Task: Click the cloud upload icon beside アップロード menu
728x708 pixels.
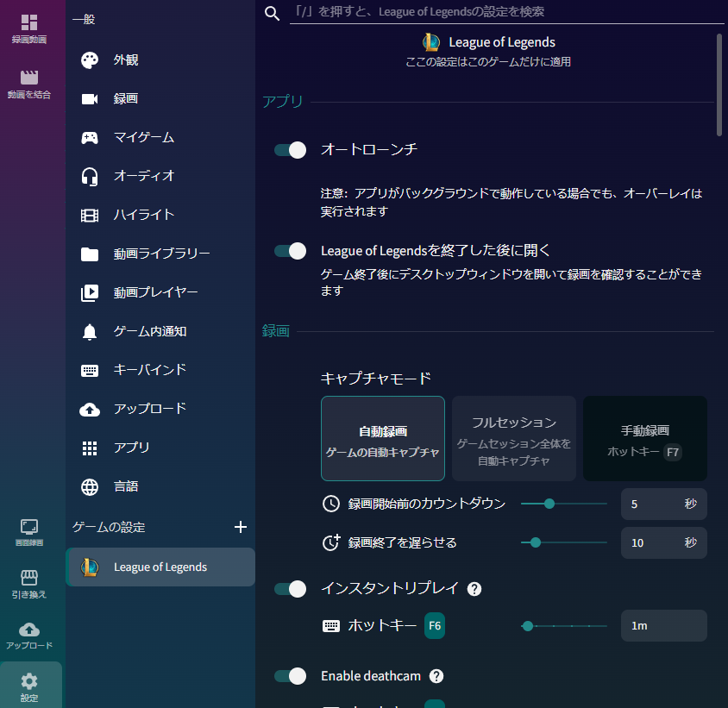Action: coord(90,409)
